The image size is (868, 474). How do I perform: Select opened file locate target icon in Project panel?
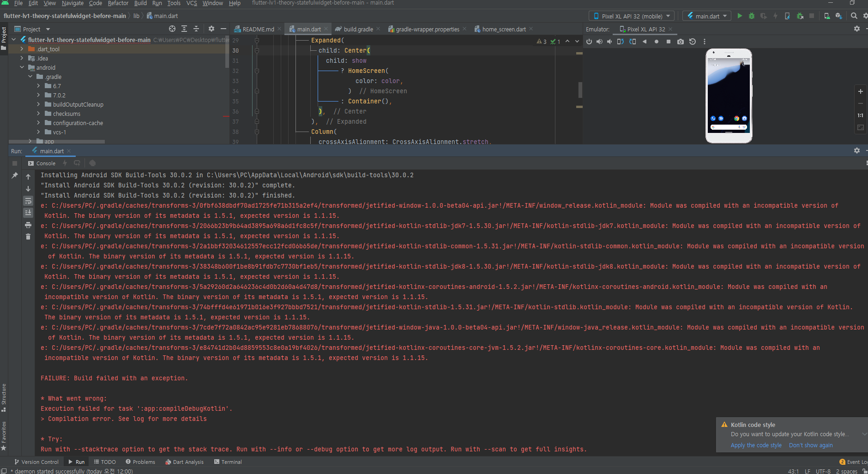pos(172,29)
